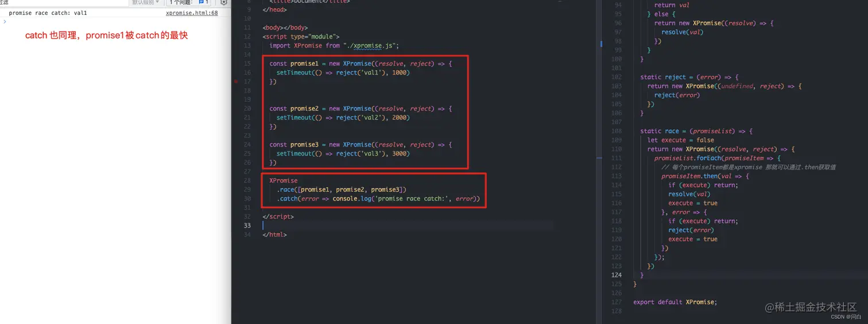The width and height of the screenshot is (868, 324).
Task: Click line number 20 in the HTML gutter
Action: pyautogui.click(x=247, y=109)
